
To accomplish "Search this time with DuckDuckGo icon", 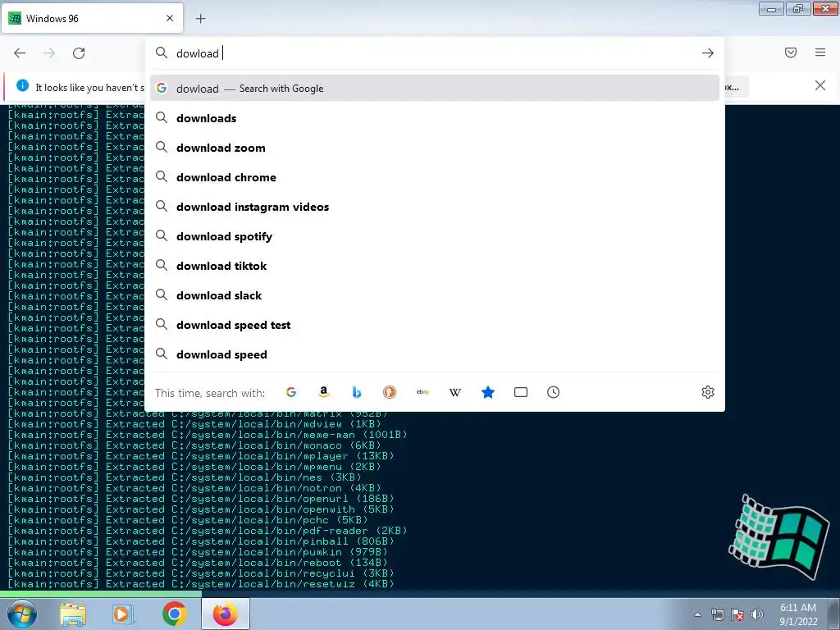I will 390,392.
